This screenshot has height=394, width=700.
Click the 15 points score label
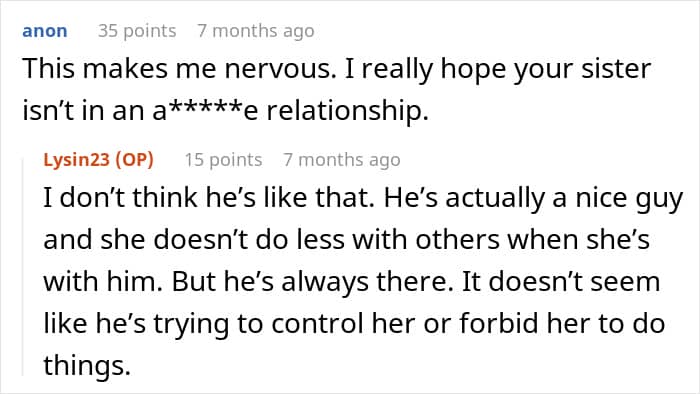(223, 159)
